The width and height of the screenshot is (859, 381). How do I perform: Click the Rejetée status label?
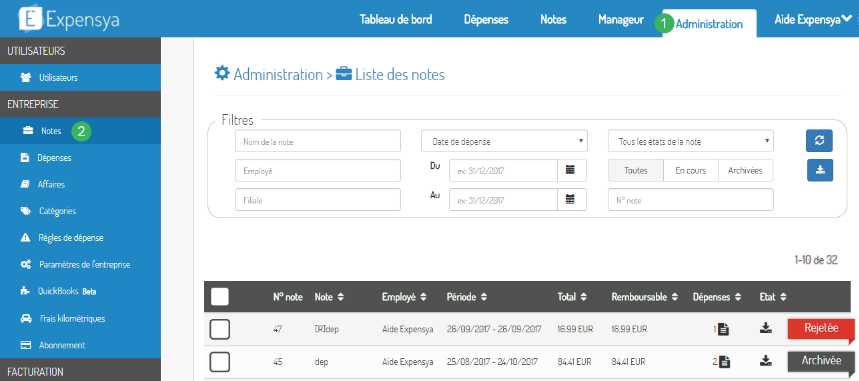[x=821, y=329]
